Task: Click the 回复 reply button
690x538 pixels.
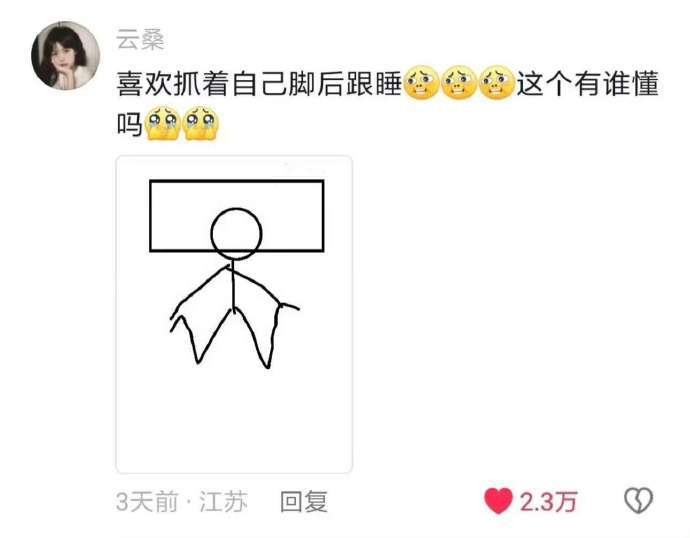Action: [x=304, y=501]
